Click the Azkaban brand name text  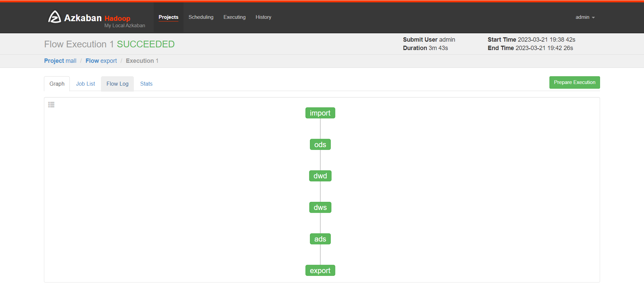pyautogui.click(x=83, y=18)
